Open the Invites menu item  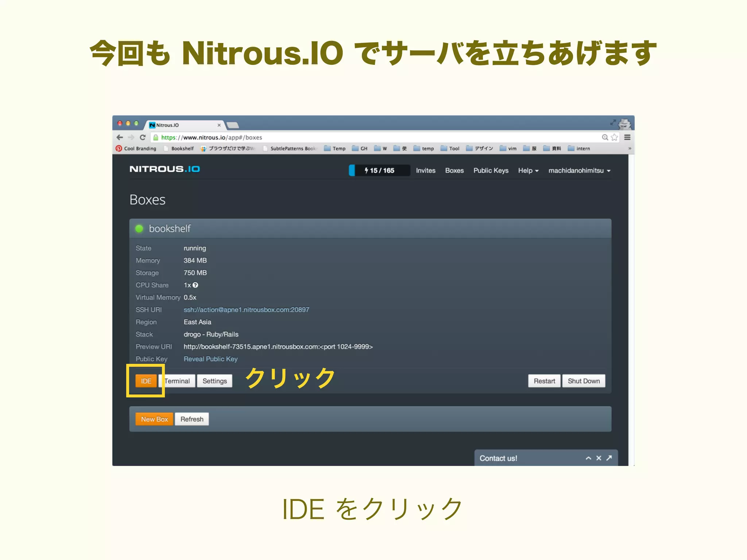(x=426, y=170)
